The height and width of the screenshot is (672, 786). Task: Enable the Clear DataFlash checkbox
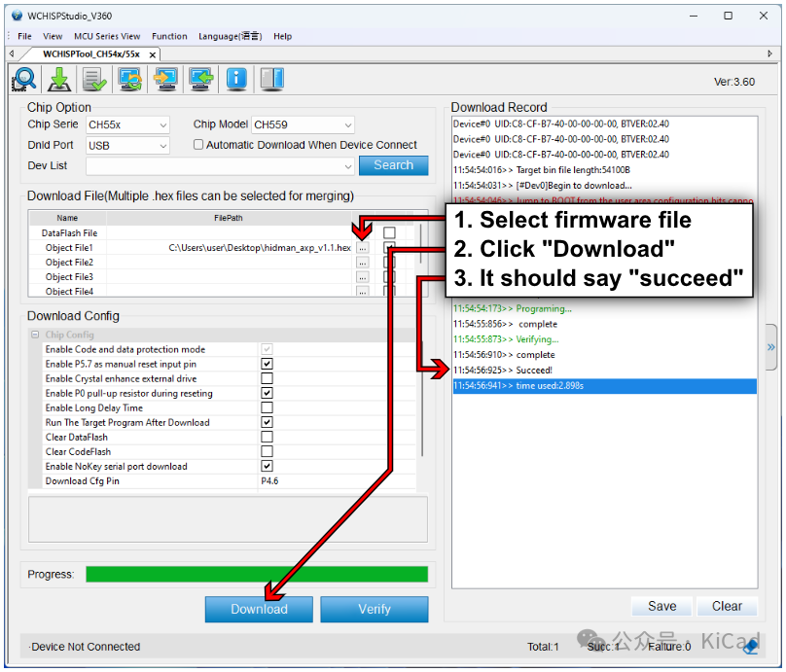click(x=267, y=438)
